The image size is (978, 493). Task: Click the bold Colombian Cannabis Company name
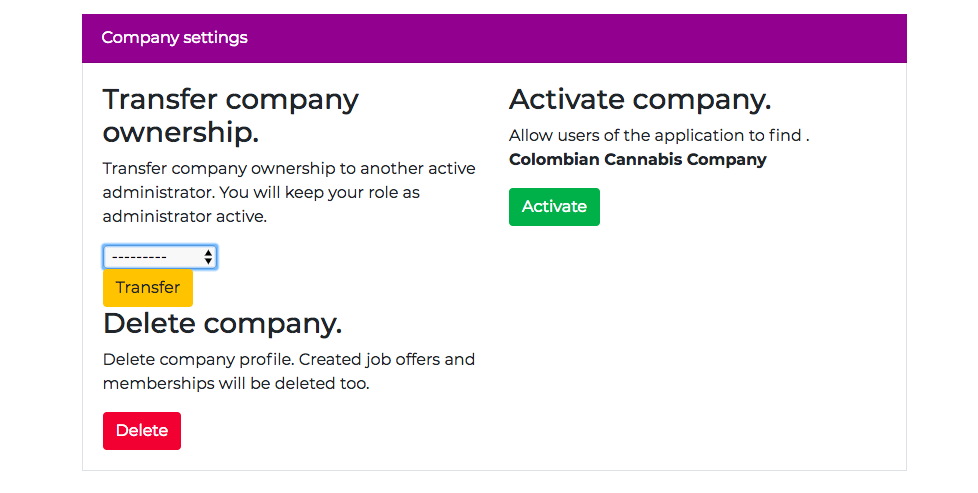pyautogui.click(x=637, y=160)
